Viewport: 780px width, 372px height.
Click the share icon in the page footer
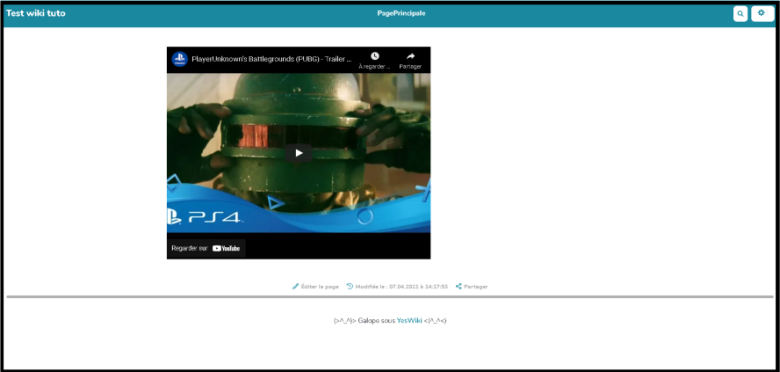[x=459, y=286]
